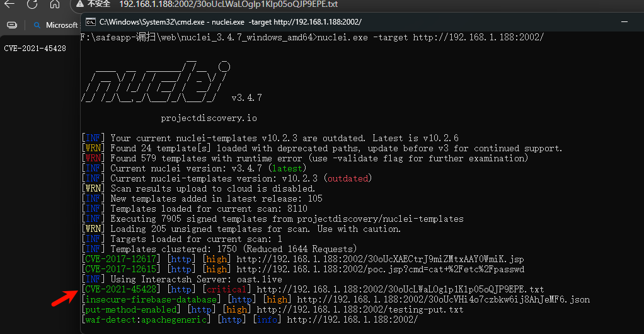Screen dimensions: 644x334
Task: Click the http://192.168.1.188:2002/ URL on waf-detect line
Action: coord(352,320)
